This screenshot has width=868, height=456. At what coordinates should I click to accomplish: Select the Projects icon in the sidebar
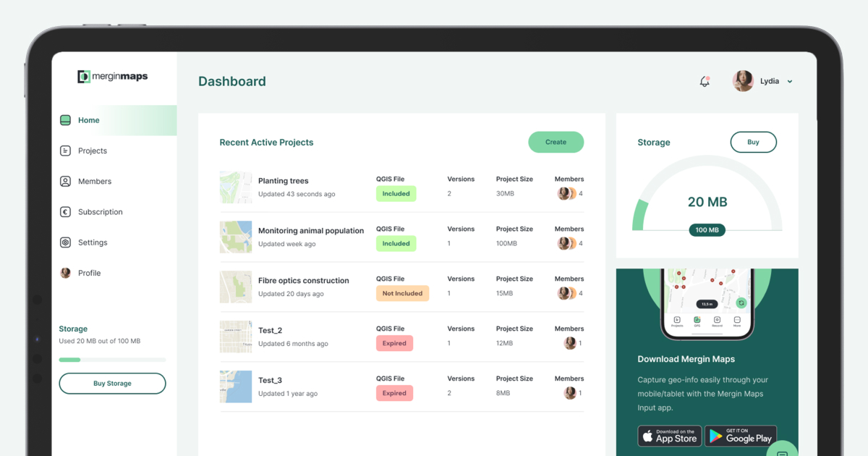pos(65,151)
